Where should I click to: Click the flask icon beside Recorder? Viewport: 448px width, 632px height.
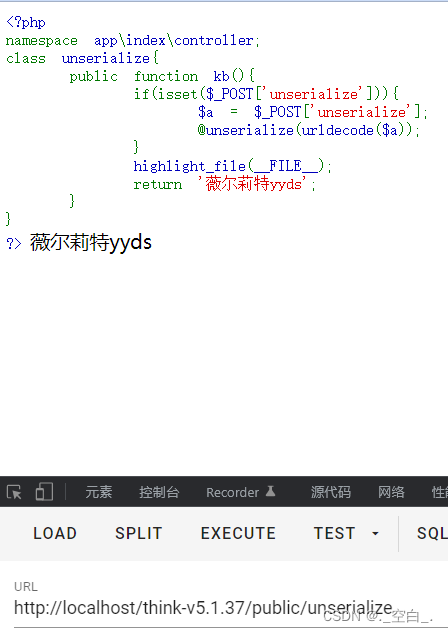tap(271, 491)
